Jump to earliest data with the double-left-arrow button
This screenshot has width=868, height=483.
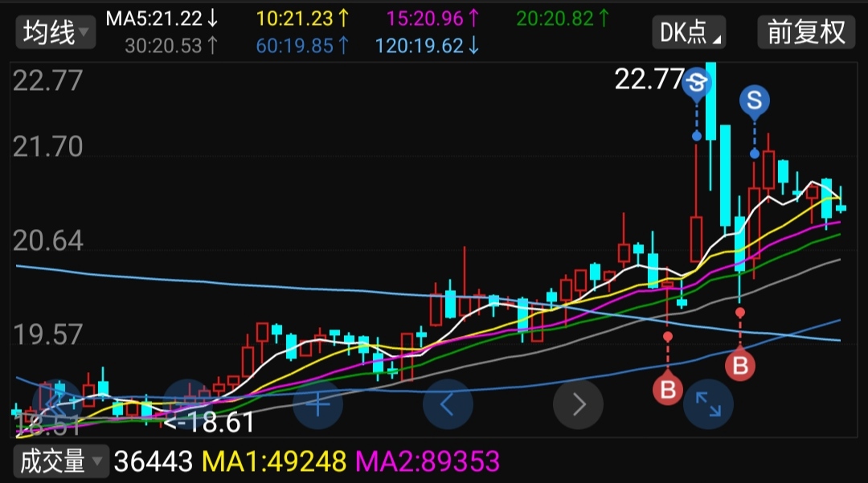58,404
